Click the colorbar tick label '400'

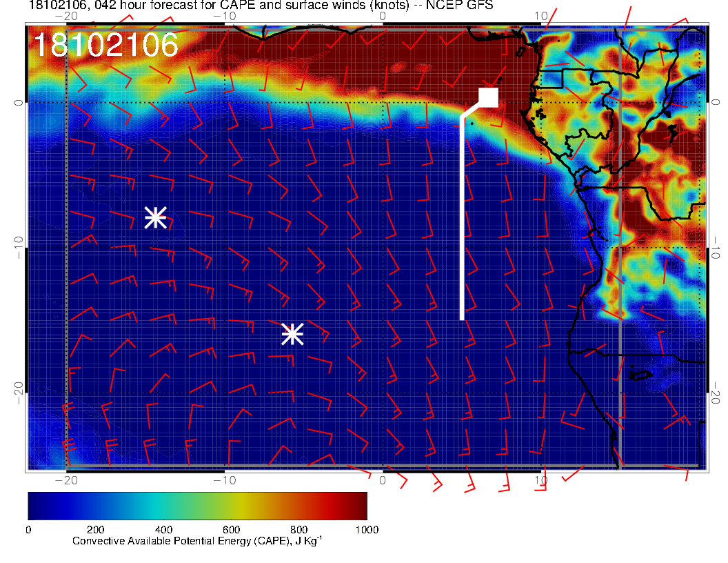(163, 530)
